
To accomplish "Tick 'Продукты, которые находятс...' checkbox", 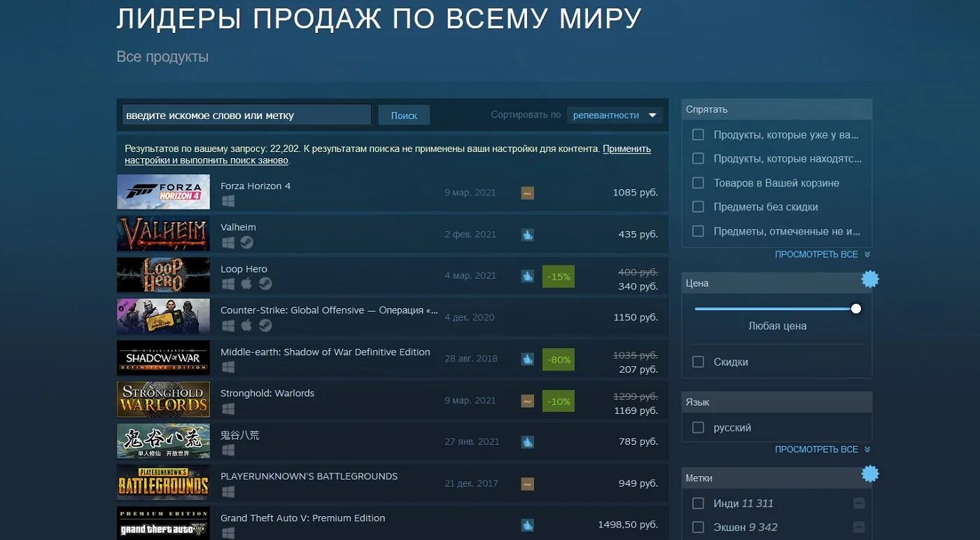I will point(698,158).
